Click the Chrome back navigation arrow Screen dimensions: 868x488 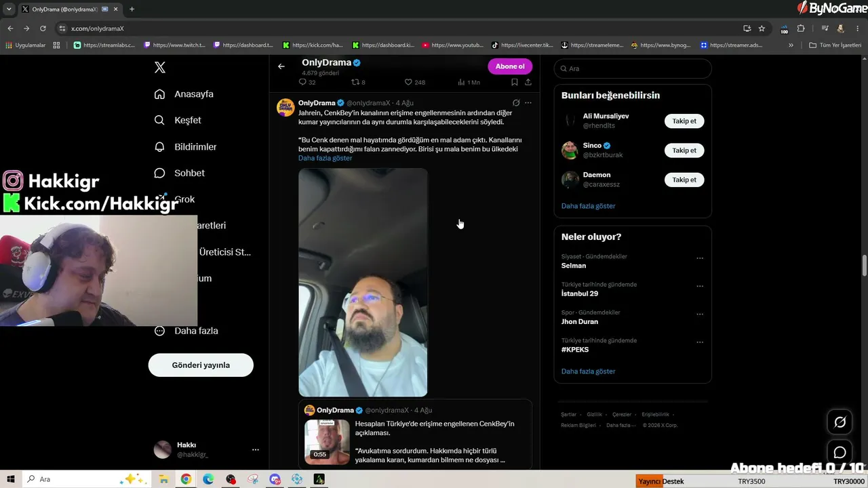(10, 28)
